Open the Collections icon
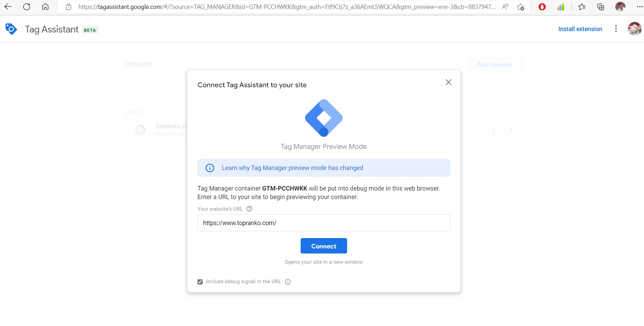Image resolution: width=644 pixels, height=326 pixels. pyautogui.click(x=601, y=7)
